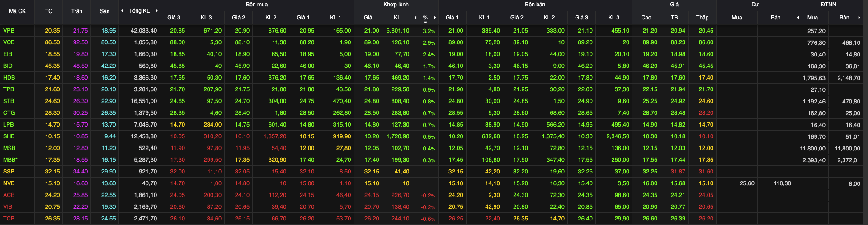Click Giá 3 header under Bên mua
This screenshot has height=225, width=868.
click(174, 18)
